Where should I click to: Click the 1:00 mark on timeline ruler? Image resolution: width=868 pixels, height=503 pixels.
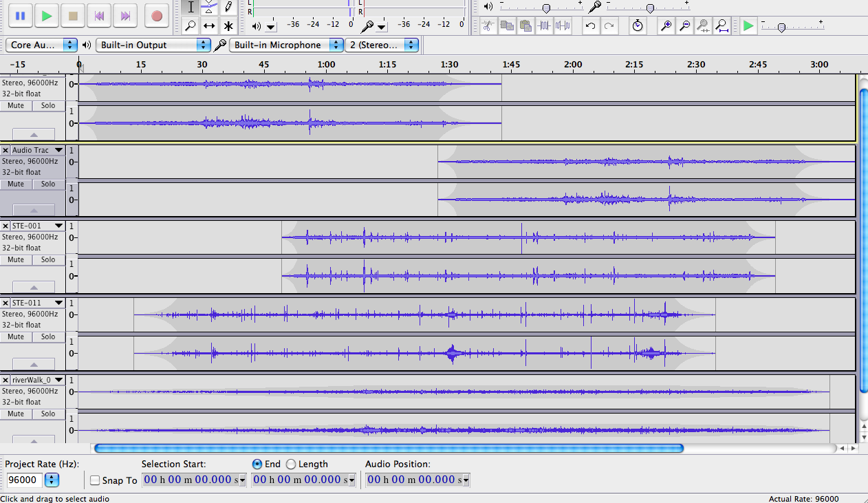pos(326,65)
